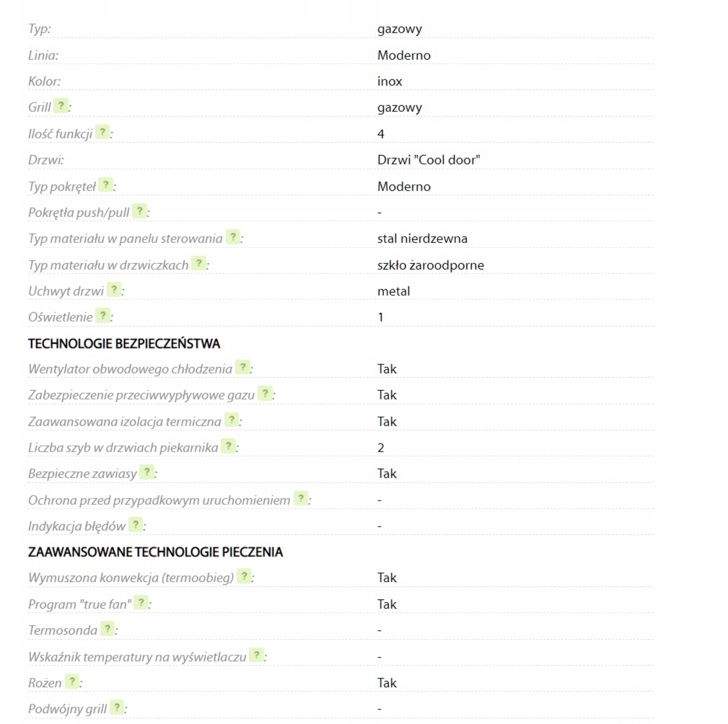Click the question mark beside Typ pokręteł
Viewport: 728px width, 724px height.
[105, 185]
